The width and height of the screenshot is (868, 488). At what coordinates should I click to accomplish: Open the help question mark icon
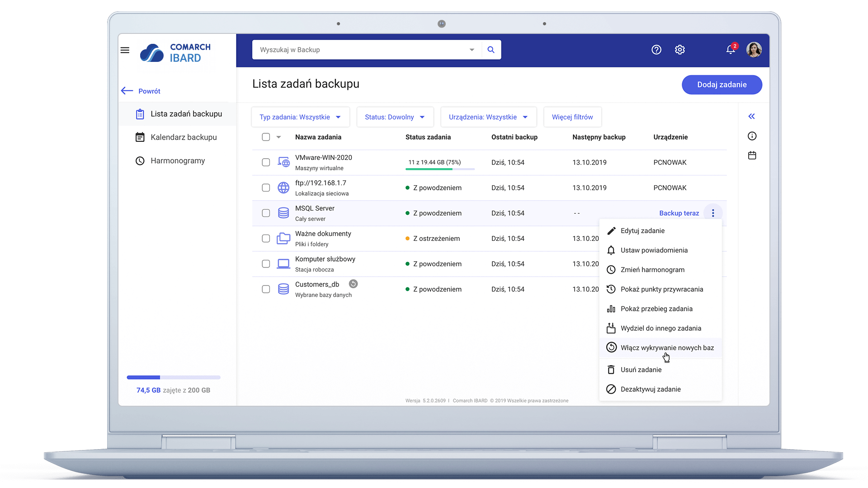coord(656,50)
